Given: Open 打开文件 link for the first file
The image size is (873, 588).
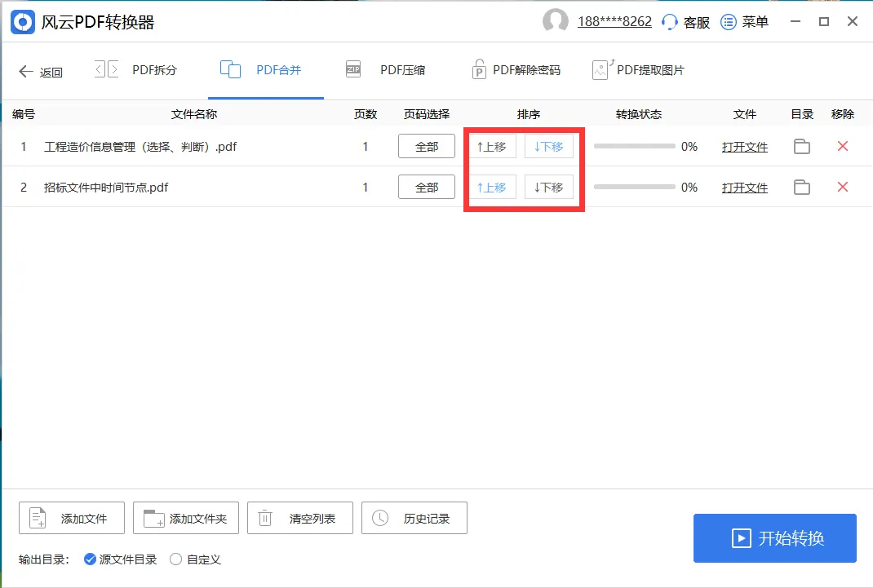Looking at the screenshot, I should (745, 146).
